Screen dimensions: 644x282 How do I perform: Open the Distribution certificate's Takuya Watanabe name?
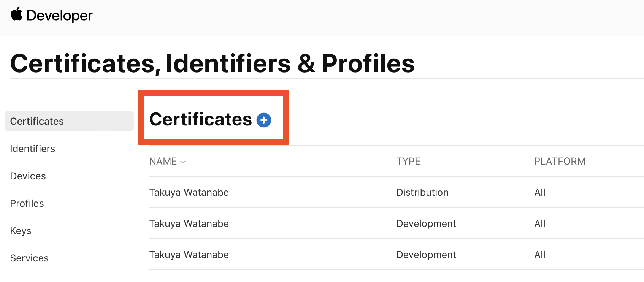(189, 192)
